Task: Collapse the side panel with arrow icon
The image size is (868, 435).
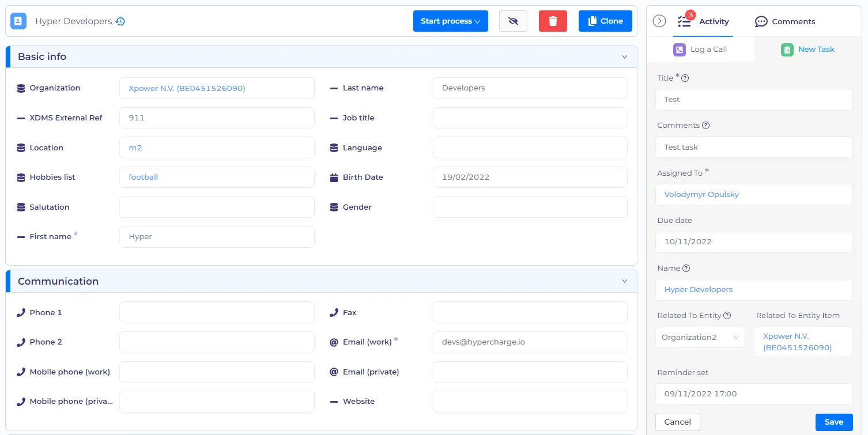Action: 659,21
